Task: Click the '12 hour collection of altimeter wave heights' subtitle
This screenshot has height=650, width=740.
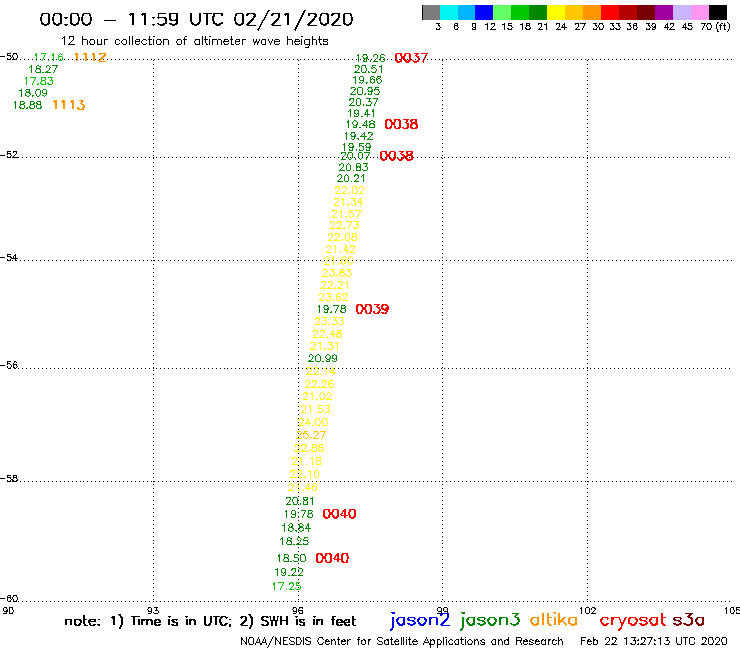Action: 194,41
